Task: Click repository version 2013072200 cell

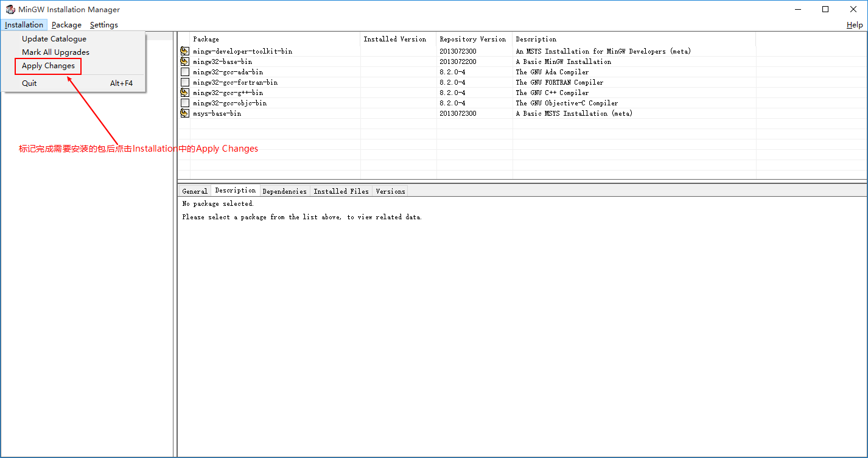Action: click(x=458, y=62)
